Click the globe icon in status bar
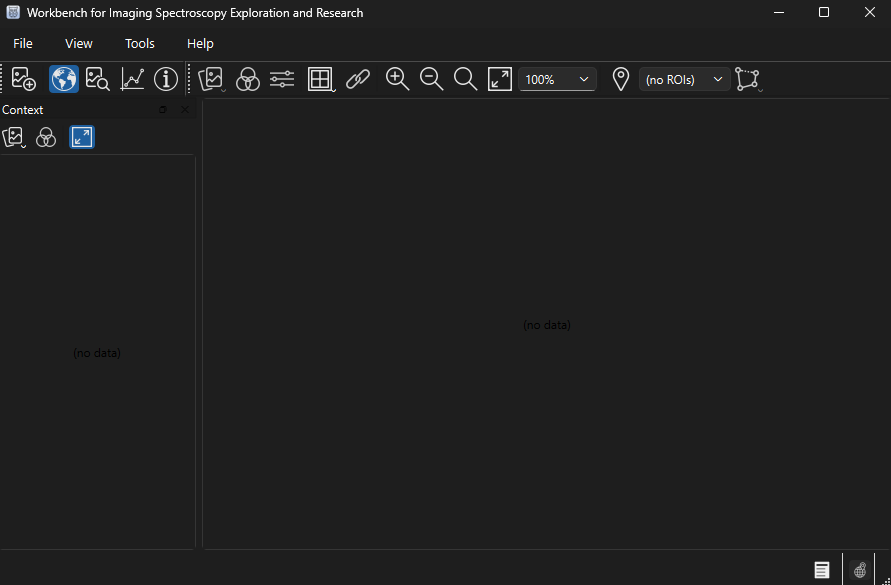891x585 pixels. pos(860,570)
